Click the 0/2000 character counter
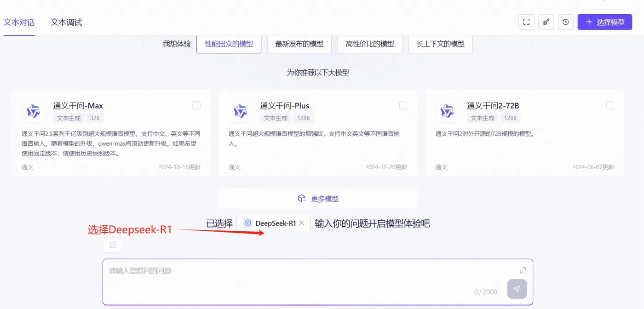 tap(486, 292)
